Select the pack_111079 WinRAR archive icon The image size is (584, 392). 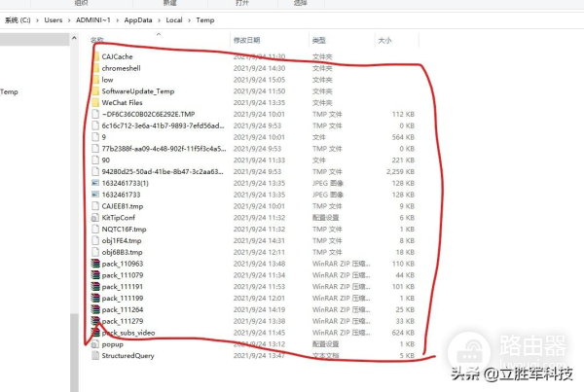point(95,275)
